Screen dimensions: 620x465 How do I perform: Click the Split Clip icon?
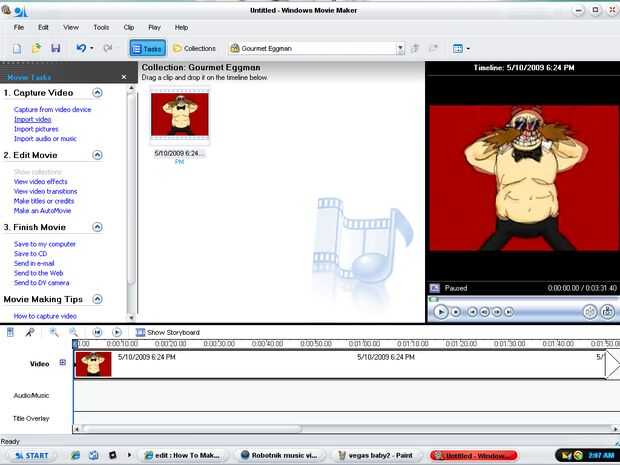(x=590, y=312)
